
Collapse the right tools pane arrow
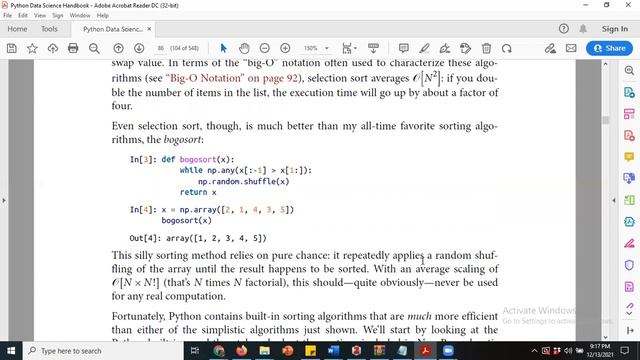pos(614,200)
